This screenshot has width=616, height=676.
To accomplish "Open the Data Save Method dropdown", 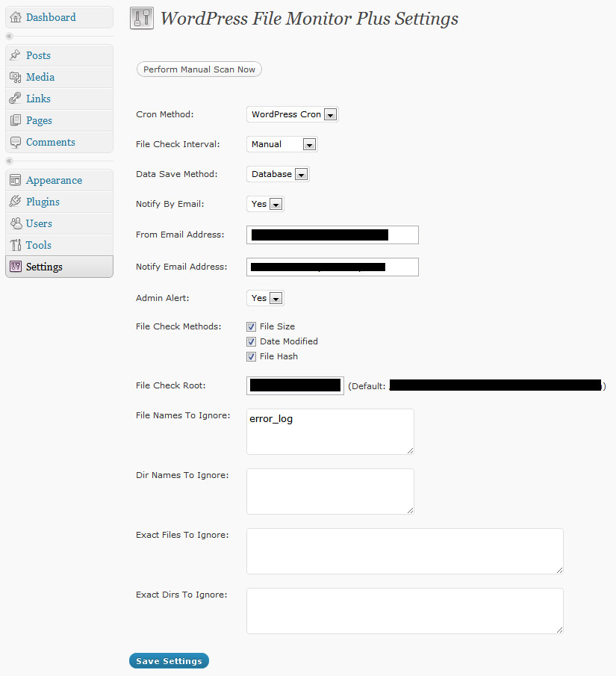I will [278, 174].
